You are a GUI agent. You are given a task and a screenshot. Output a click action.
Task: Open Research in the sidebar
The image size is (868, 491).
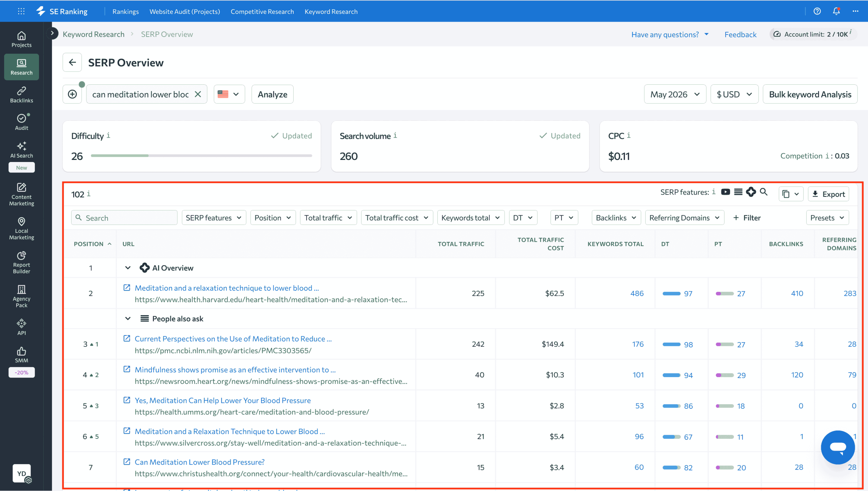[21, 67]
